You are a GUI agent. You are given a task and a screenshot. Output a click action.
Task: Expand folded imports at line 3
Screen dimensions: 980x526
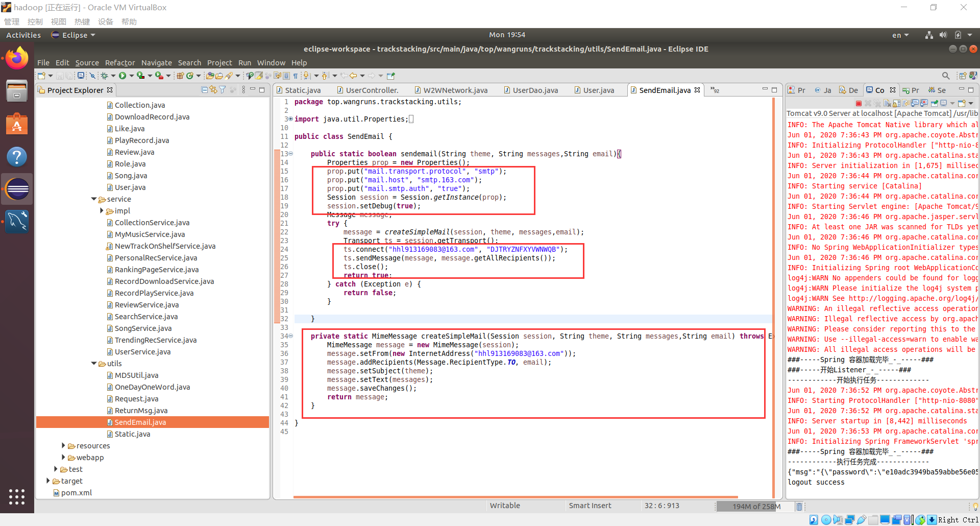tap(290, 119)
